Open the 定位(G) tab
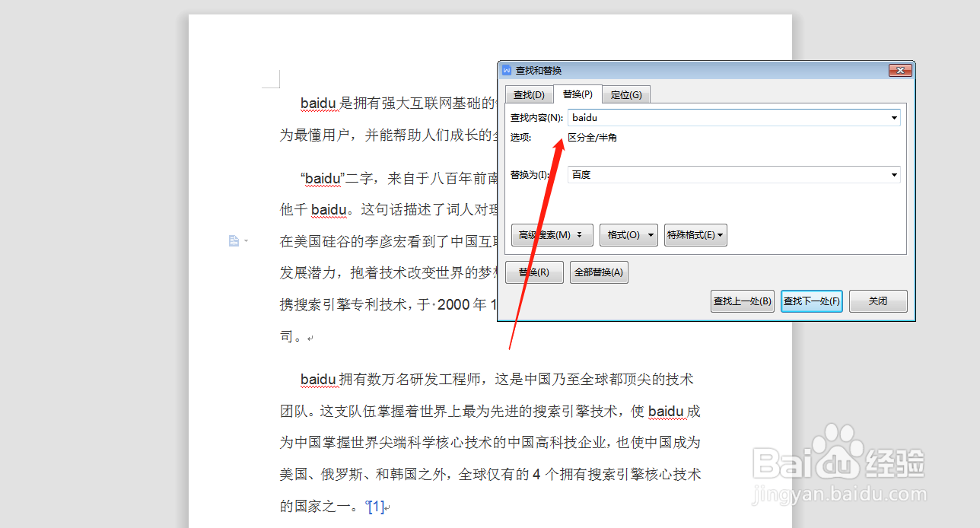The image size is (980, 528). click(x=626, y=95)
